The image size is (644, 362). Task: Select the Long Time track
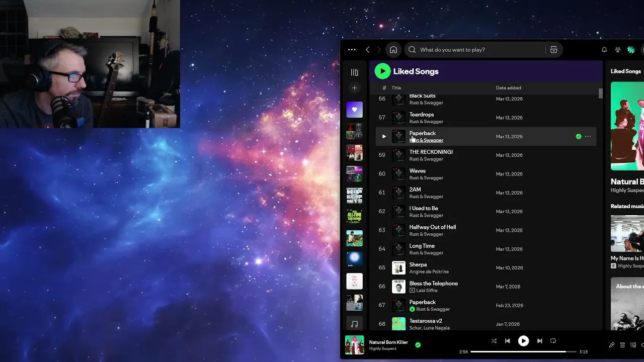click(x=422, y=246)
